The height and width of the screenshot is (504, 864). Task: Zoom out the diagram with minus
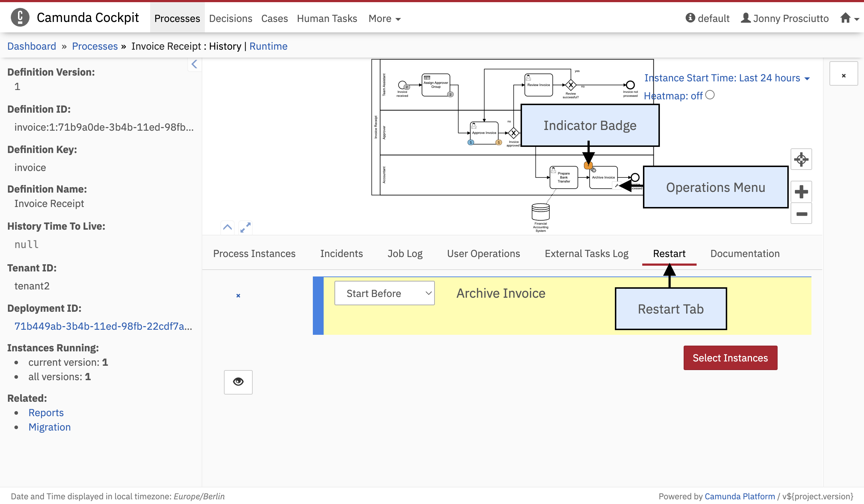coord(801,213)
